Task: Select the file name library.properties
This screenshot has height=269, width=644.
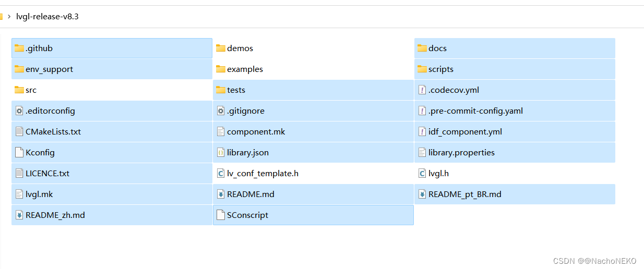Action: point(461,152)
